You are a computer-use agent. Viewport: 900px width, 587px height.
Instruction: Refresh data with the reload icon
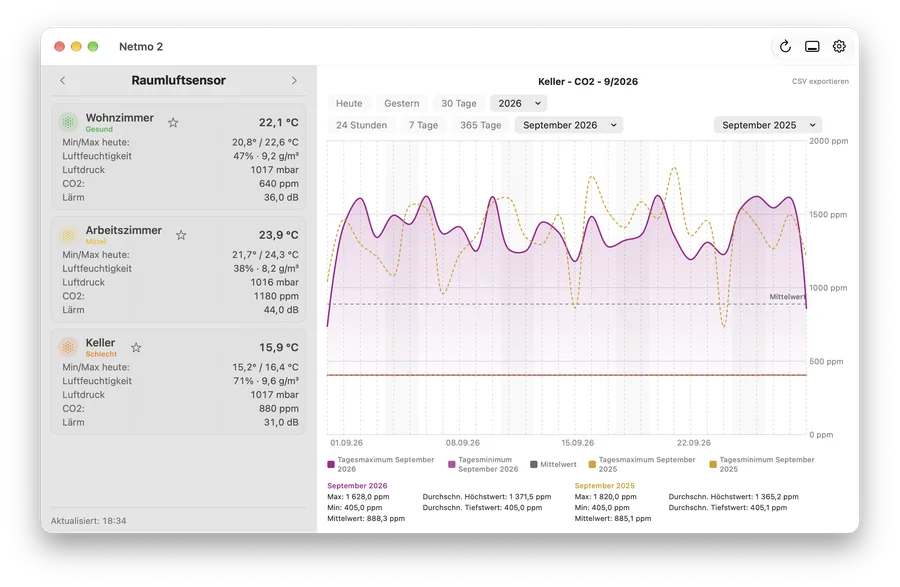785,46
